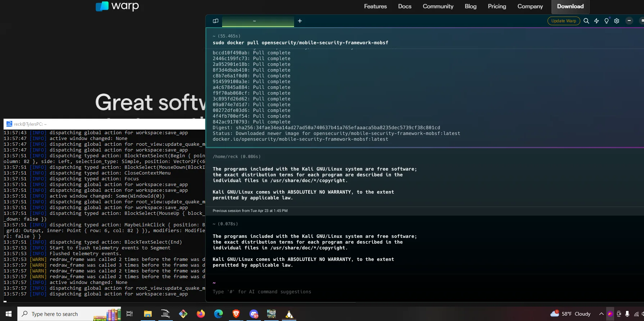
Task: Open Community in the Warp website menu
Action: [438, 6]
